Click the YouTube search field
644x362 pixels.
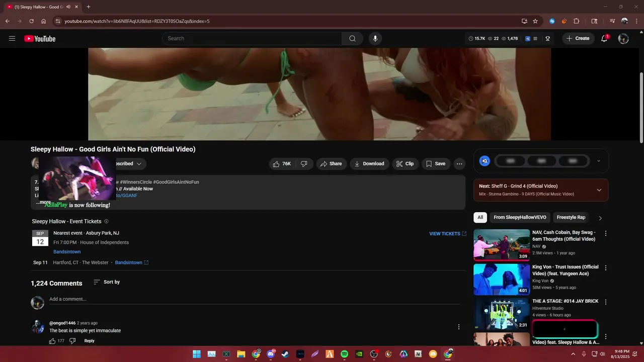[252, 38]
